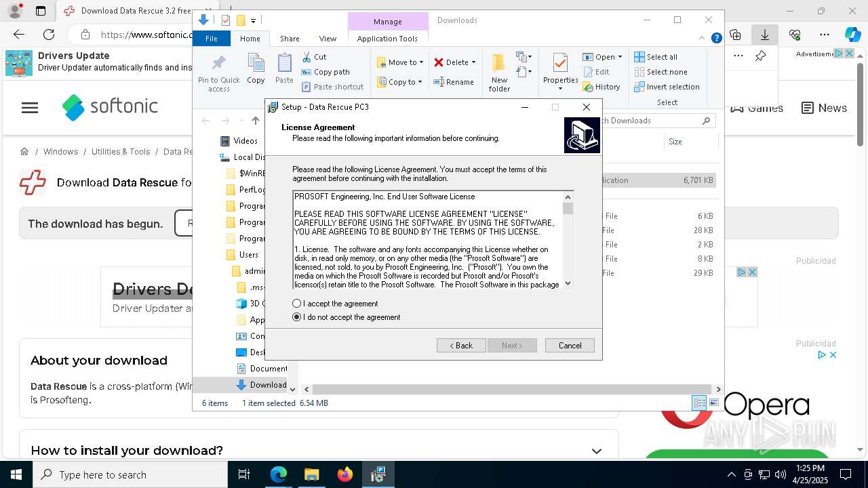Click Paste shortcut in the ribbon

click(x=333, y=87)
